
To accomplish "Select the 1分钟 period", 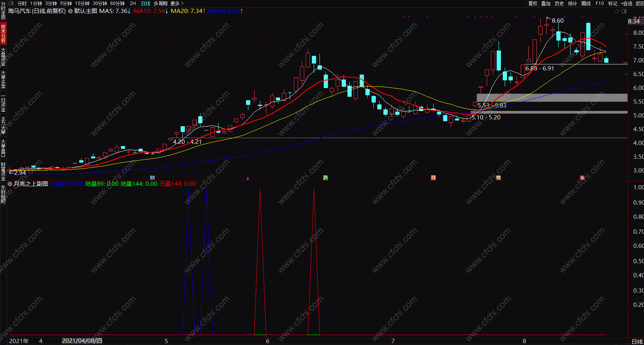I will click(x=36, y=3).
